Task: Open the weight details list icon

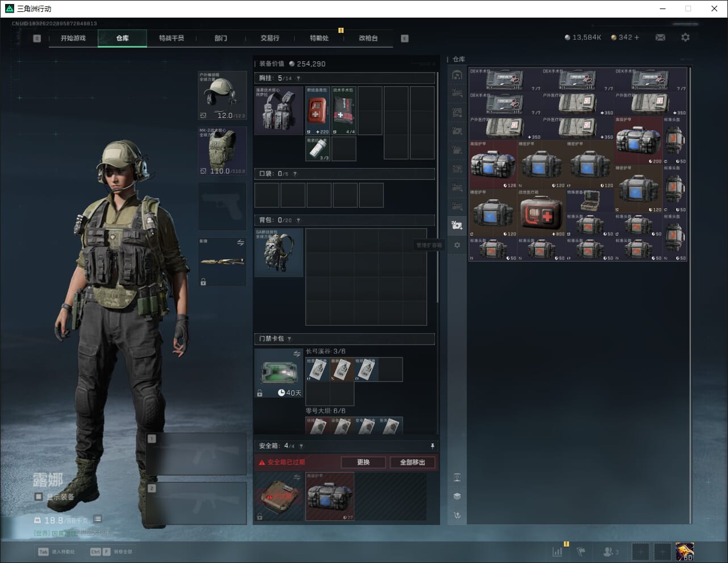Action: click(x=98, y=519)
